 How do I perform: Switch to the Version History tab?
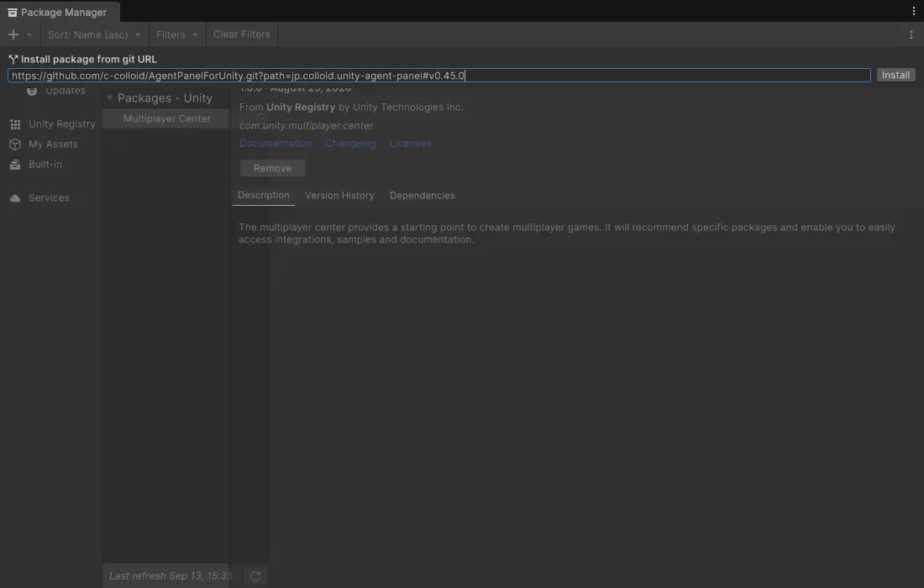[x=339, y=196]
